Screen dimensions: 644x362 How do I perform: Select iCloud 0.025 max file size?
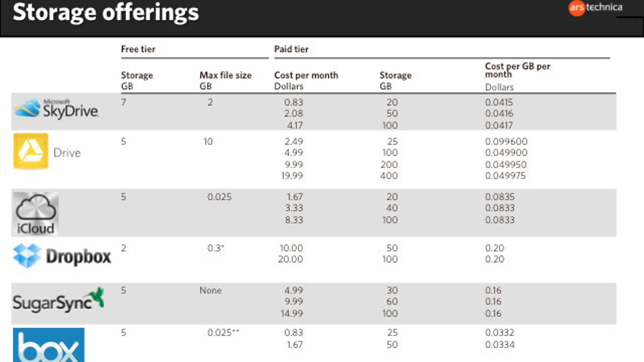219,197
